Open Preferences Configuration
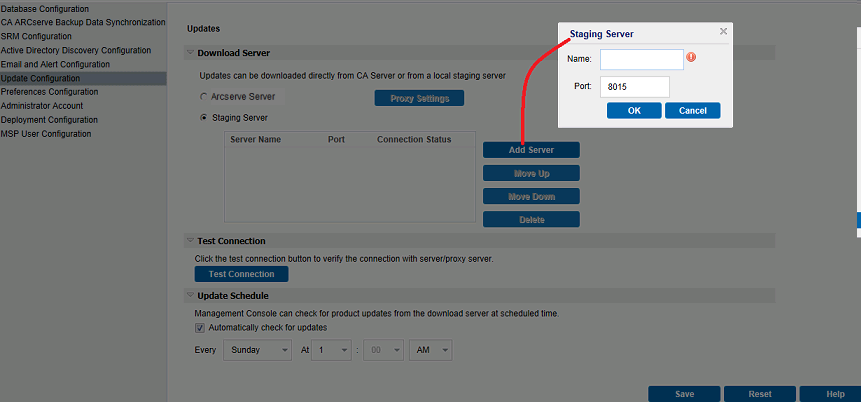Image resolution: width=861 pixels, height=402 pixels. pyautogui.click(x=49, y=92)
